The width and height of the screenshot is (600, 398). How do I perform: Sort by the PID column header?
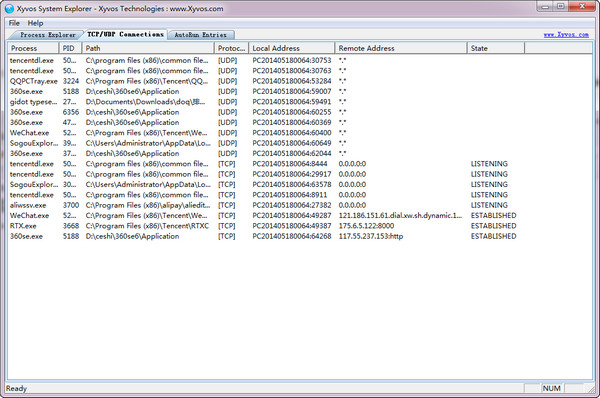(70, 48)
